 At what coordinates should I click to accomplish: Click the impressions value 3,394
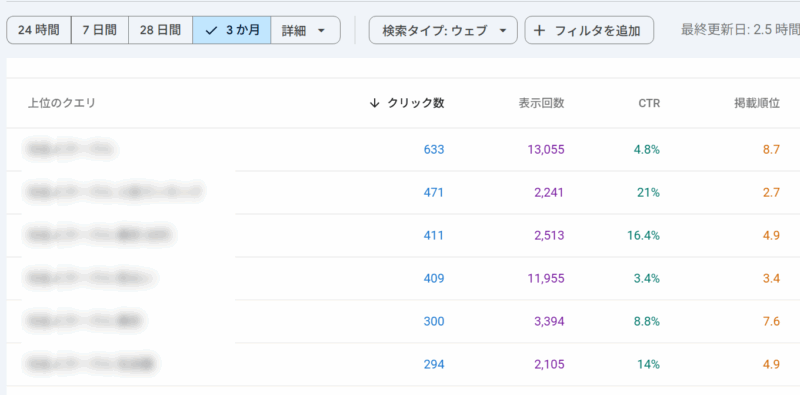(x=548, y=321)
